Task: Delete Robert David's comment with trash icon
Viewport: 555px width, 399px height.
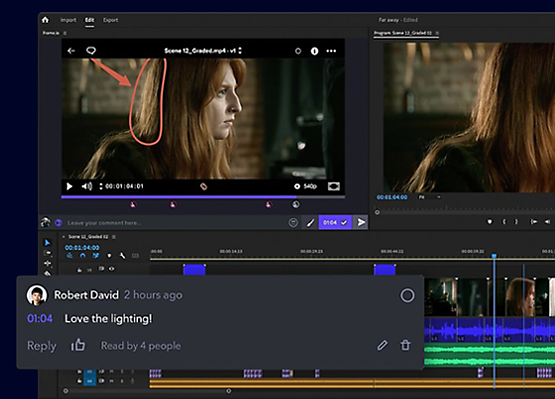Action: (405, 345)
